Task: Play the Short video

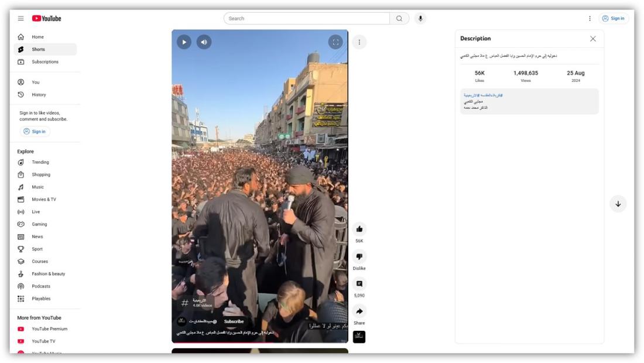Action: pos(184,42)
